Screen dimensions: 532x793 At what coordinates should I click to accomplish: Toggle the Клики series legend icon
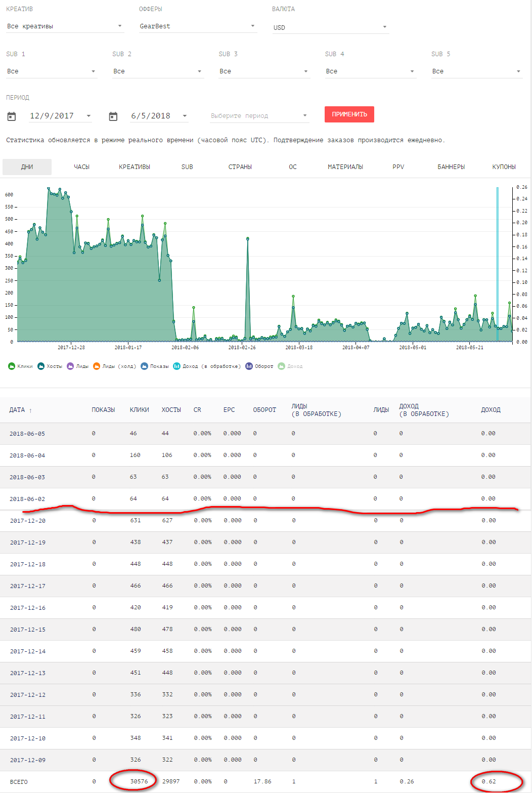12,366
